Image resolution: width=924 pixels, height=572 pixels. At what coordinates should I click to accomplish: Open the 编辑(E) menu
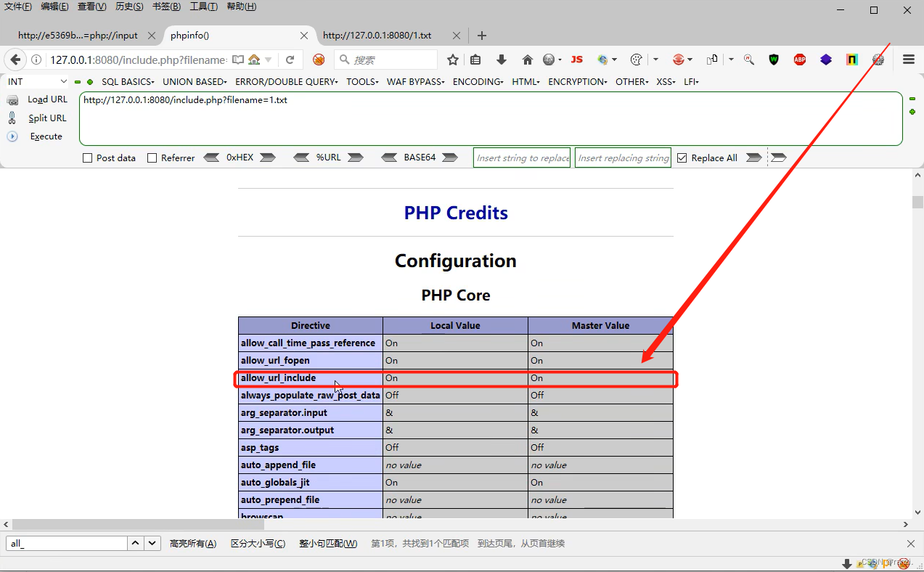[54, 7]
